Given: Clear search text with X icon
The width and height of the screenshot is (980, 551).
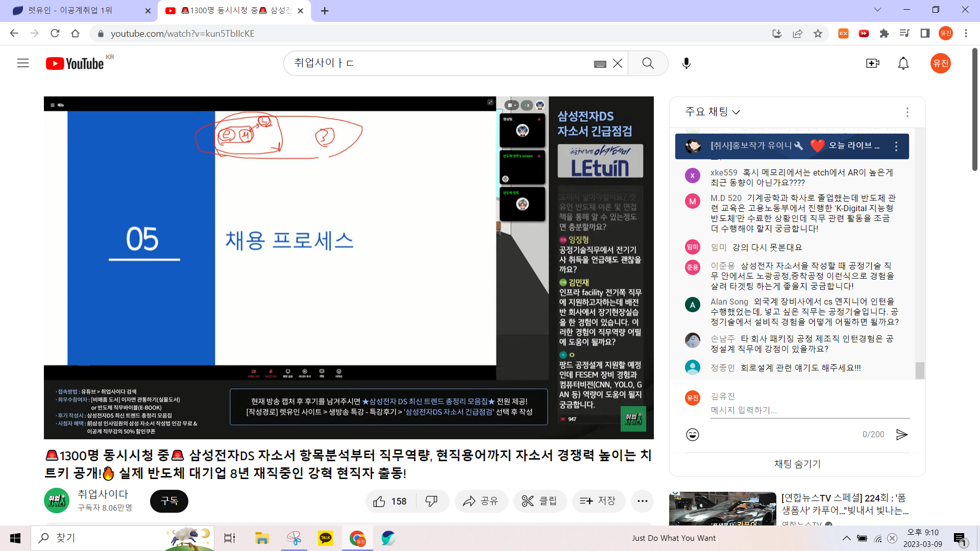Looking at the screenshot, I should coord(618,63).
